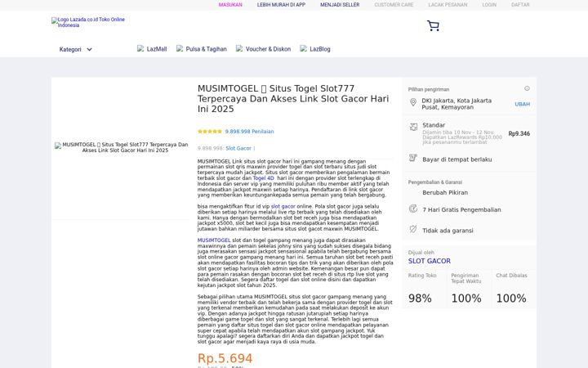Click the location pin icon for DKI Jakarta
This screenshot has width=588, height=368.
pyautogui.click(x=413, y=102)
